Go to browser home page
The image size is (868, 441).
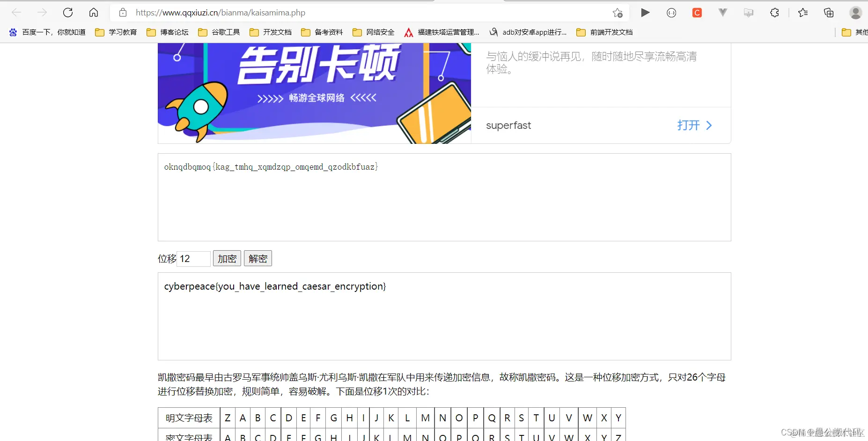[94, 13]
